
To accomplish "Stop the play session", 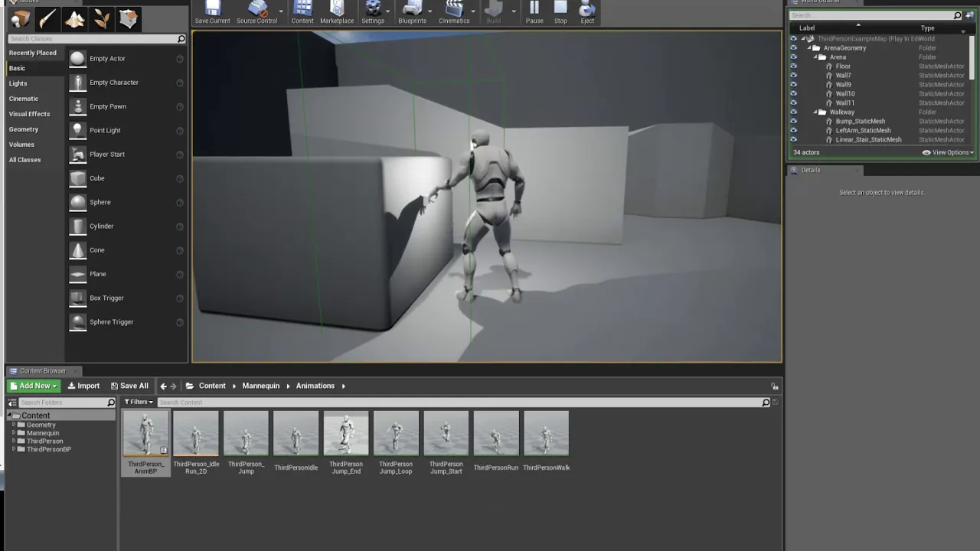I will [560, 13].
